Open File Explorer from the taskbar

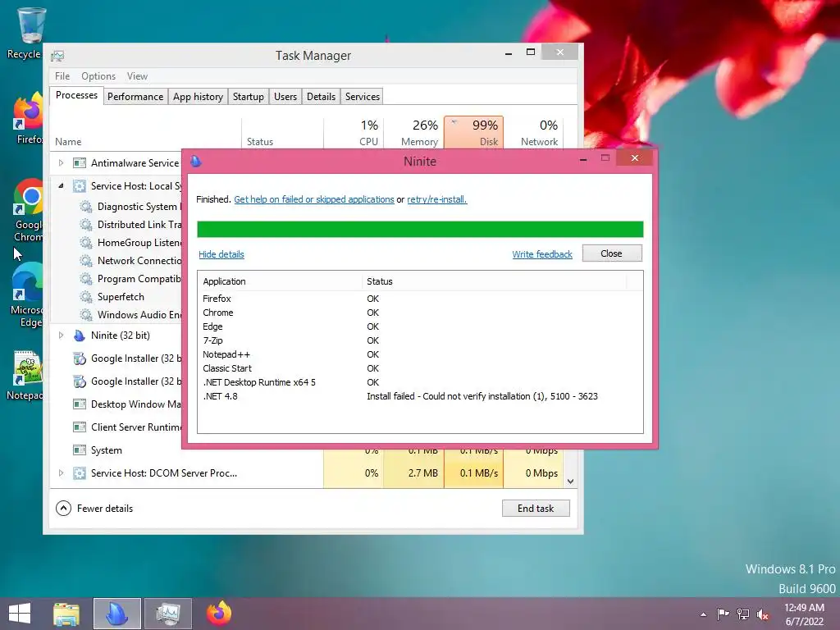click(x=66, y=614)
